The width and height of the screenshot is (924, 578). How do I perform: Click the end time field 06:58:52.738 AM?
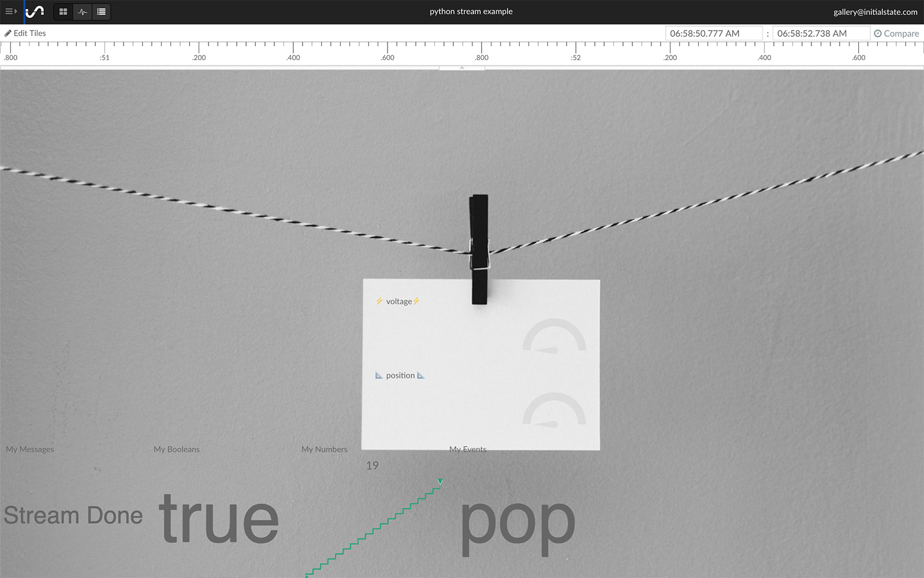pos(820,34)
